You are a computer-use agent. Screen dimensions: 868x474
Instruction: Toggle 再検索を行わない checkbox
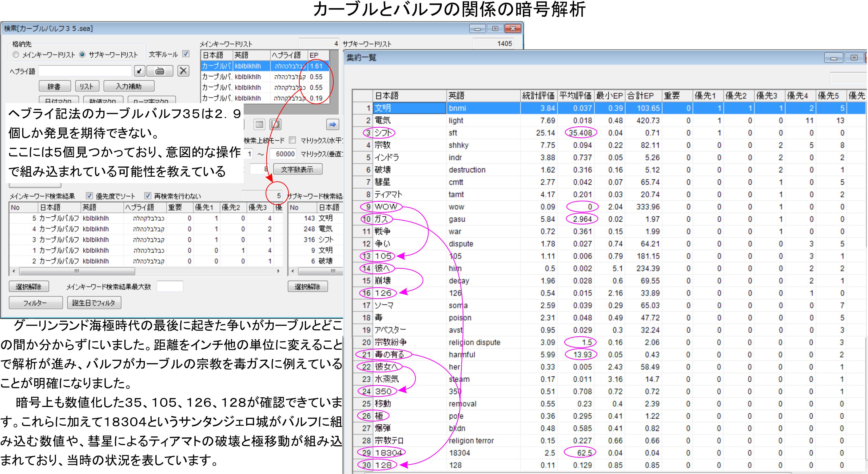coord(148,196)
